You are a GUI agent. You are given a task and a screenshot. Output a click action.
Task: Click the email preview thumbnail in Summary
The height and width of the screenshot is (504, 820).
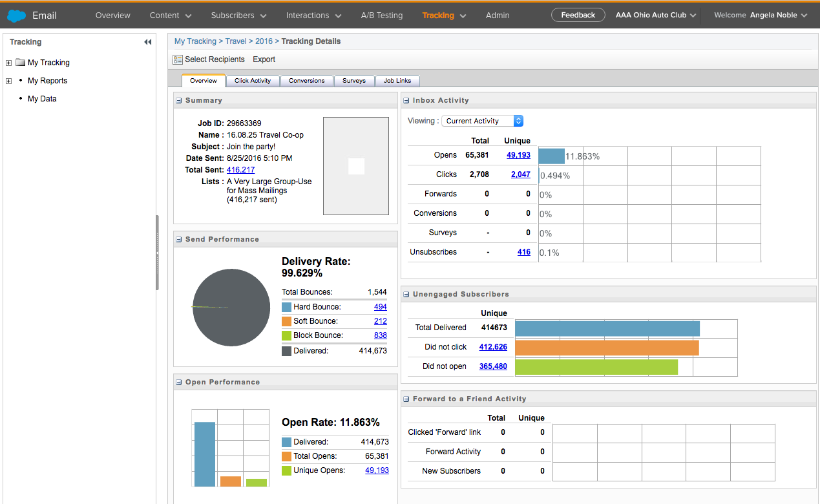click(x=356, y=166)
